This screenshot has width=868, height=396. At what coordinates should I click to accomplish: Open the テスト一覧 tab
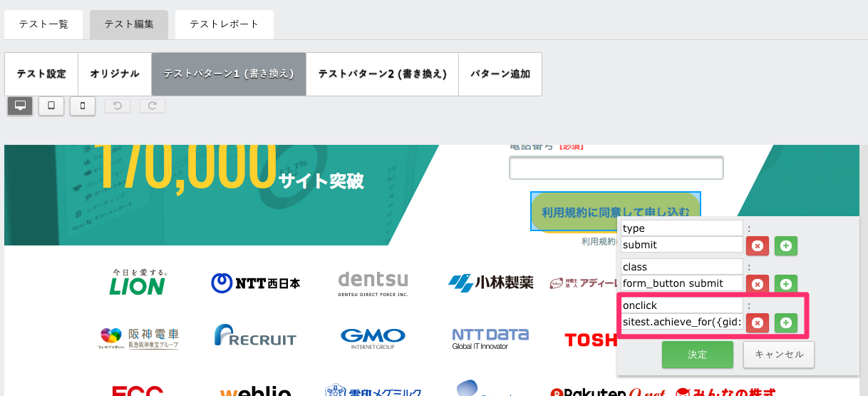tap(43, 24)
